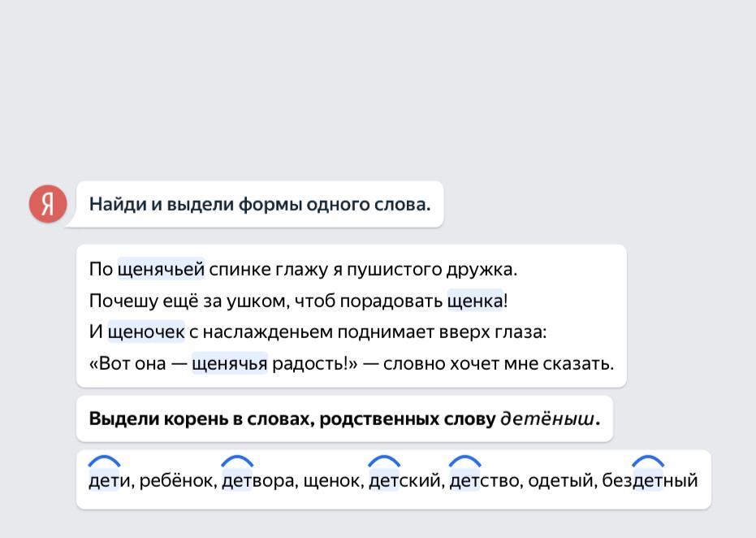The width and height of the screenshot is (756, 538).
Task: Select the highlighted word "щенка"
Action: [475, 301]
